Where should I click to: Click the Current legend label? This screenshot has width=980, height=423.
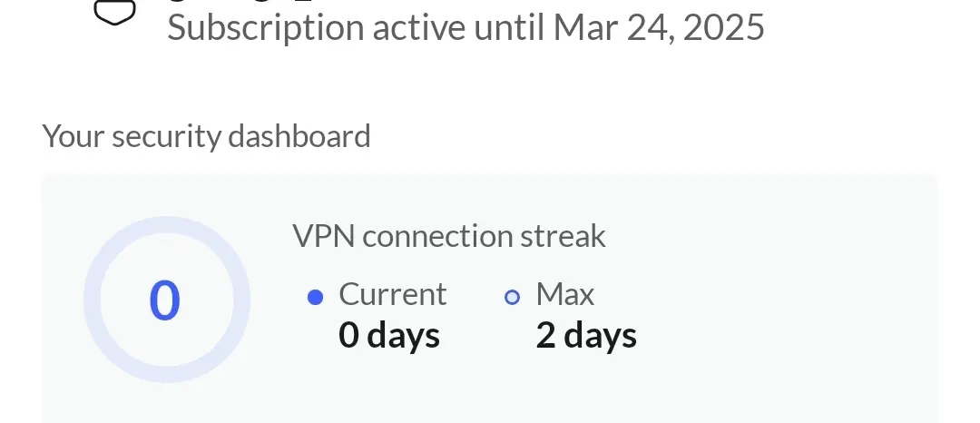pyautogui.click(x=393, y=294)
